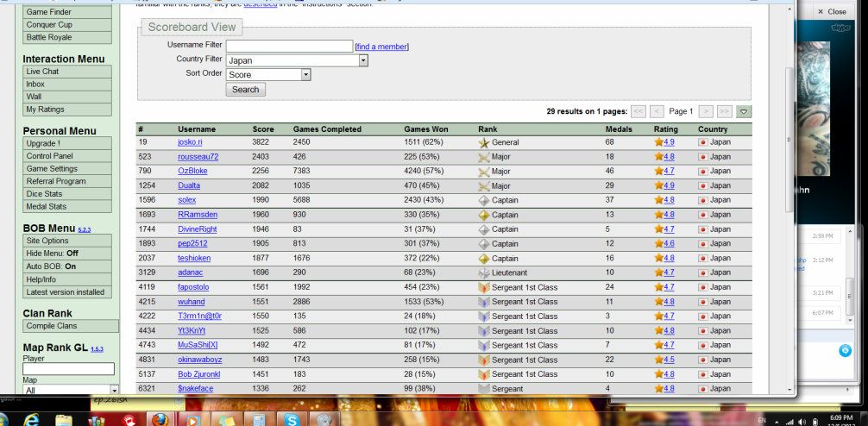Image resolution: width=868 pixels, height=426 pixels.
Task: Toggle Hide Menu: Off option
Action: [x=67, y=254]
